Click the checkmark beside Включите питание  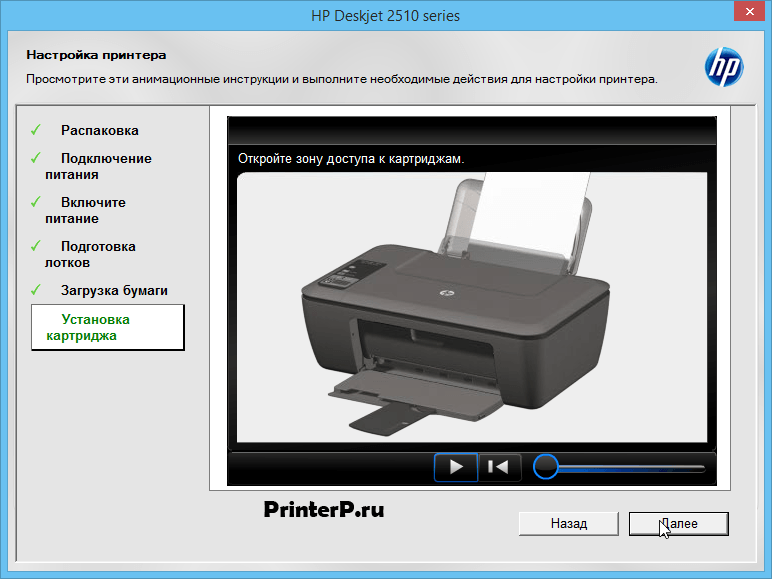(x=35, y=202)
